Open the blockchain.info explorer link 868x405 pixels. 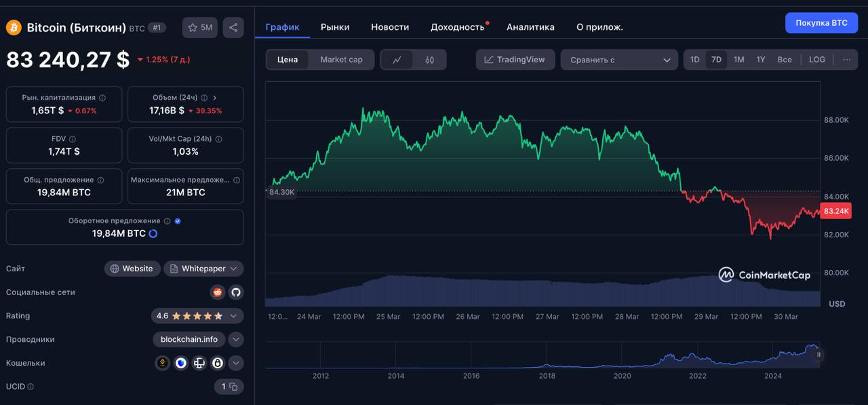click(x=189, y=339)
